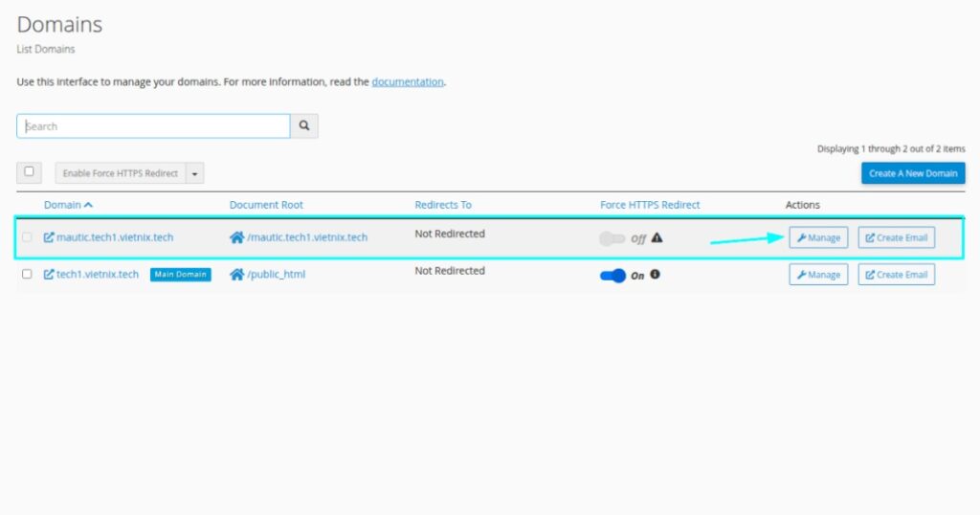The width and height of the screenshot is (980, 515).
Task: Click home icon for /public_html document root
Action: [236, 275]
